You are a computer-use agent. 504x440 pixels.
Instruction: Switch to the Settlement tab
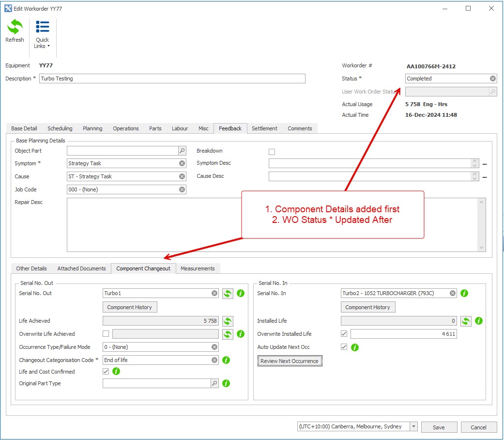pyautogui.click(x=264, y=128)
